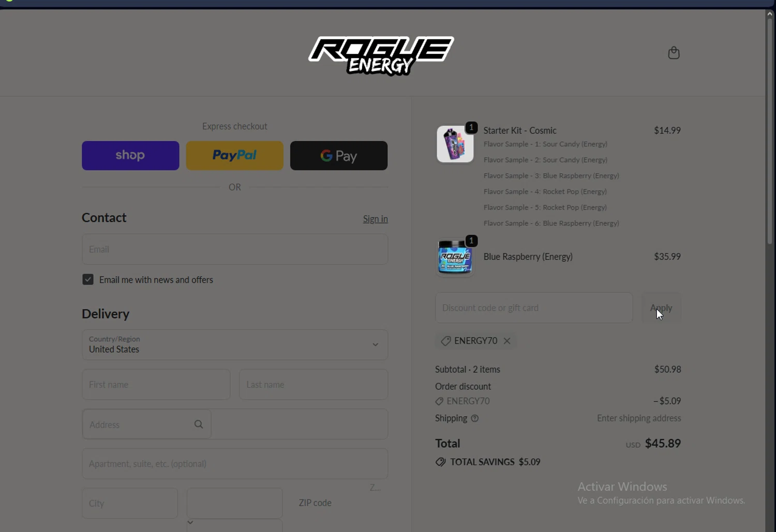Click the -$5.09 discount amount
The width and height of the screenshot is (776, 532).
pos(667,401)
